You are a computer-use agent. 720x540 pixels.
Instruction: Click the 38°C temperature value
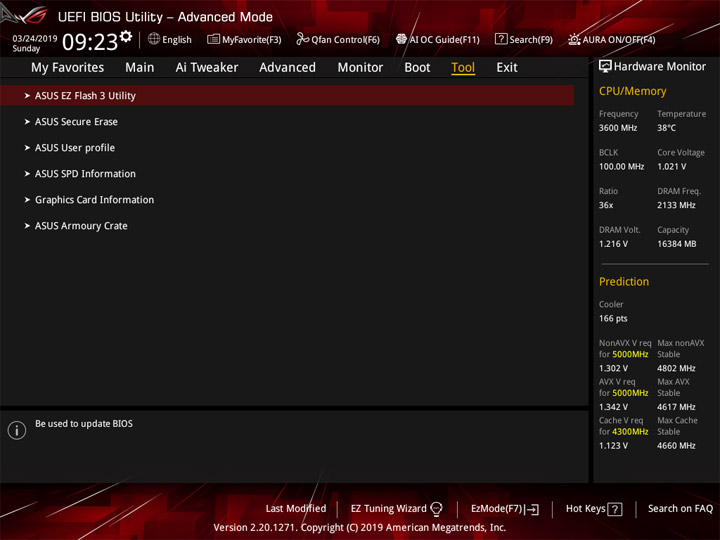pos(666,128)
